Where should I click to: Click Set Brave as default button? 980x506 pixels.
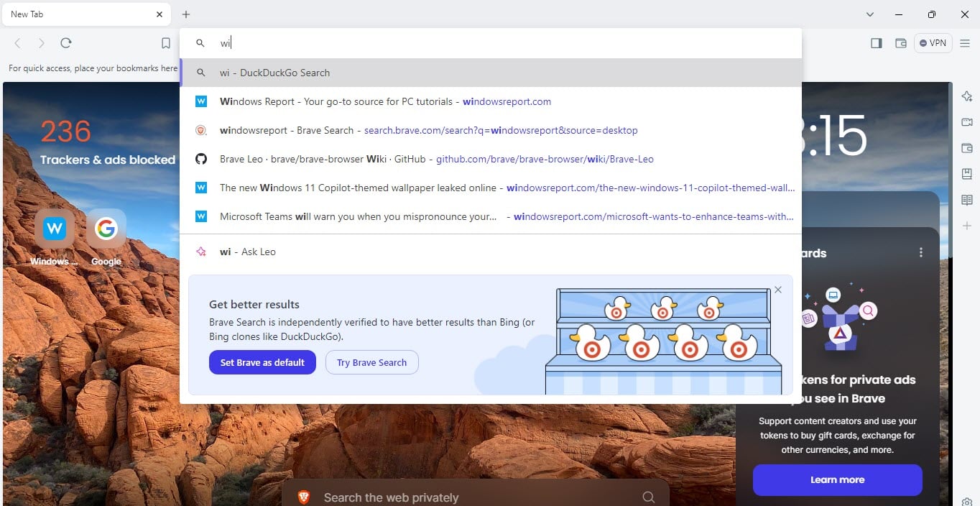click(x=262, y=362)
